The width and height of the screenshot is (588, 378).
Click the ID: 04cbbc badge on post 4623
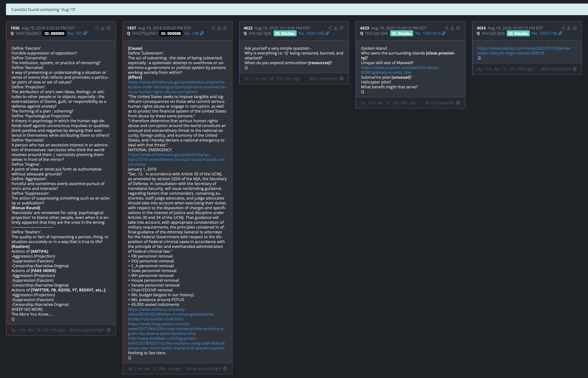coord(401,33)
